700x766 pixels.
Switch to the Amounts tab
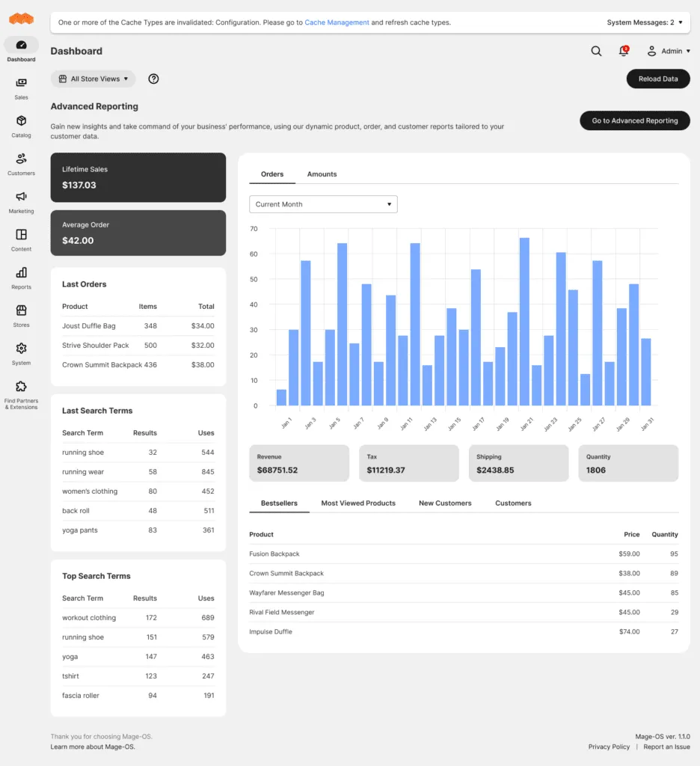point(322,174)
